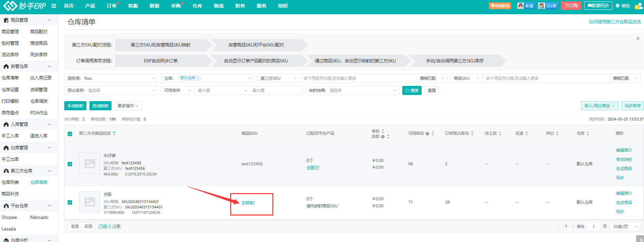Viewport: 644px width, 242px height.
Task: Open the 映射结果 select dropdown
Action: pyautogui.click(x=352, y=91)
